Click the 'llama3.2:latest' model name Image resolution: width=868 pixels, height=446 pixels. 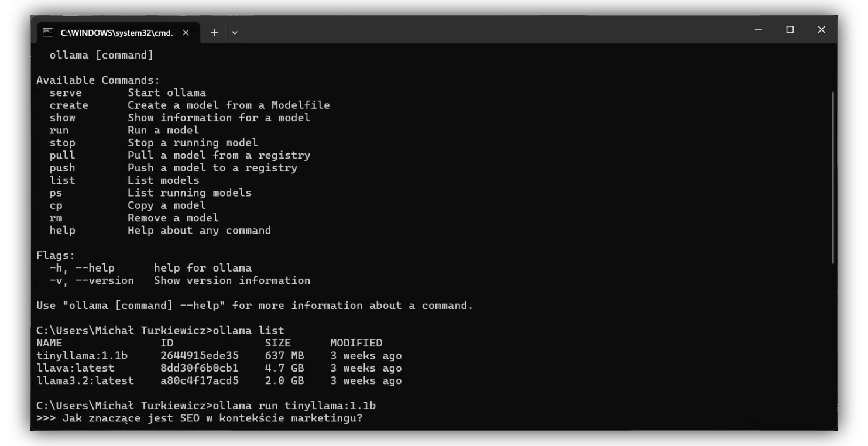pos(85,381)
